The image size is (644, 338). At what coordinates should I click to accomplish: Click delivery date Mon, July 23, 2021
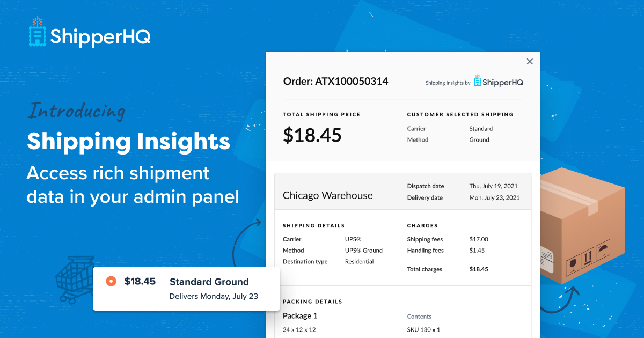coord(494,197)
